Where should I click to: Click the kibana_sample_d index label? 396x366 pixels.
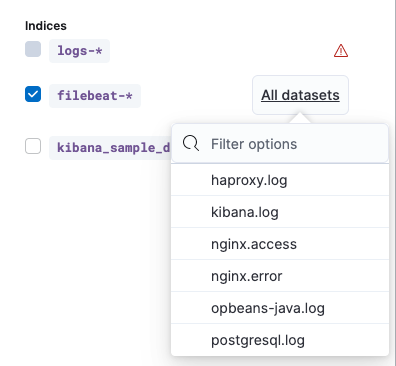tap(110, 147)
